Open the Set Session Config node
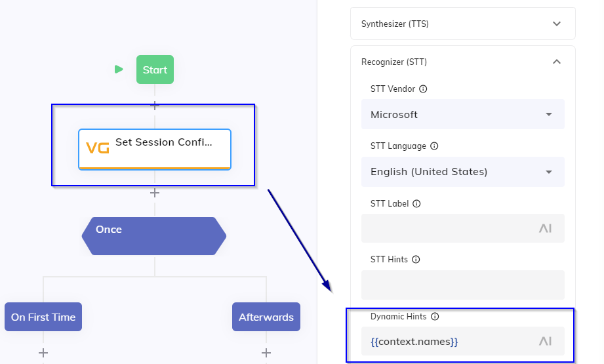604x364 pixels. (x=155, y=150)
